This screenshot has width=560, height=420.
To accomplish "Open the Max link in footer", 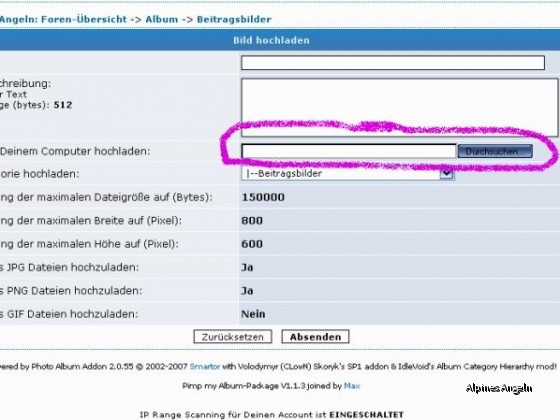I will pos(352,386).
